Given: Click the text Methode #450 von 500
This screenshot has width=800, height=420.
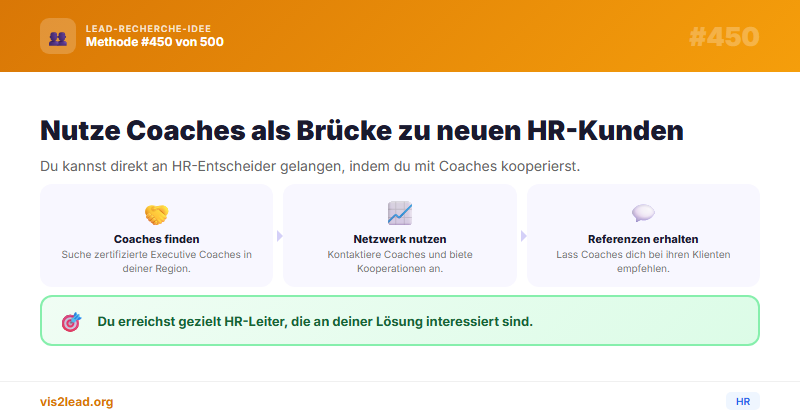Looking at the screenshot, I should (x=155, y=42).
